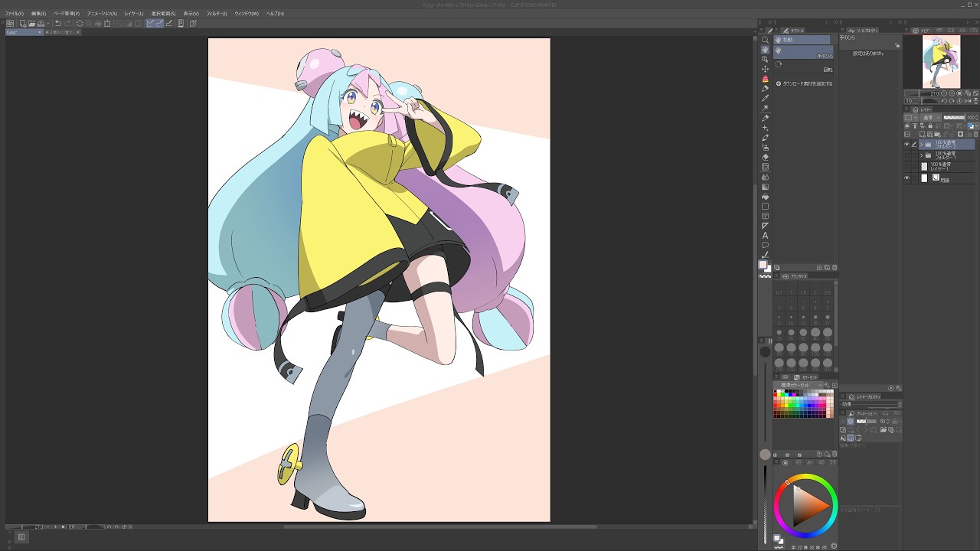Open the 通常 blending mode dropdown
The width and height of the screenshot is (980, 551).
point(930,117)
